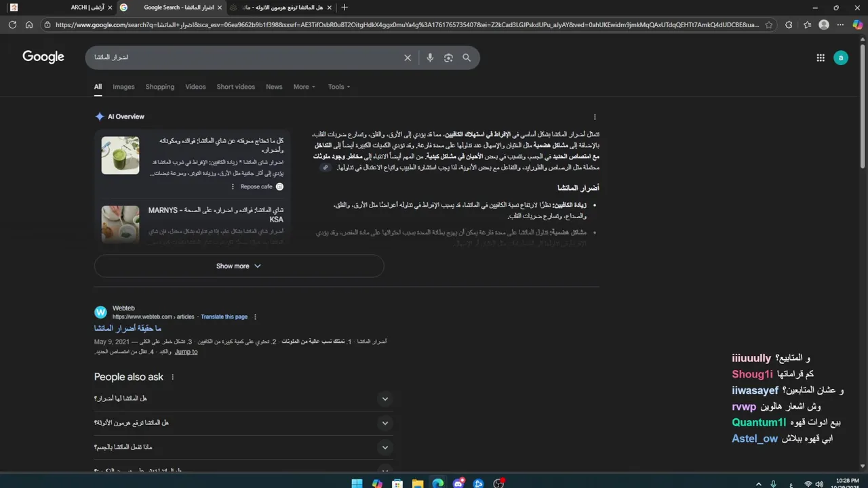Open the Copilot browser sidebar icon

[858, 24]
